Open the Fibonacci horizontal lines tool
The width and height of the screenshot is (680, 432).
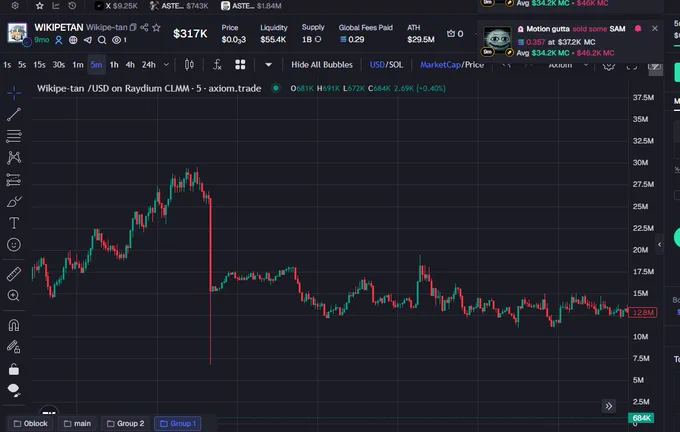click(x=14, y=136)
